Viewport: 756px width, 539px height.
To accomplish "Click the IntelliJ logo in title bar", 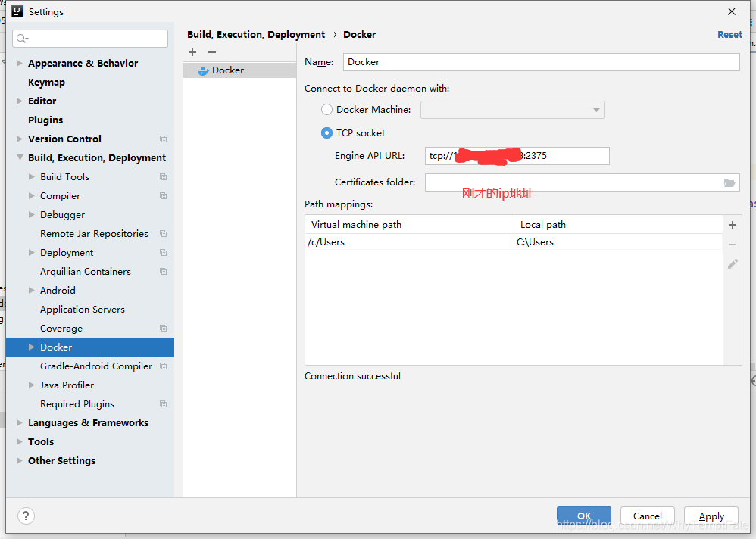I will (17, 11).
